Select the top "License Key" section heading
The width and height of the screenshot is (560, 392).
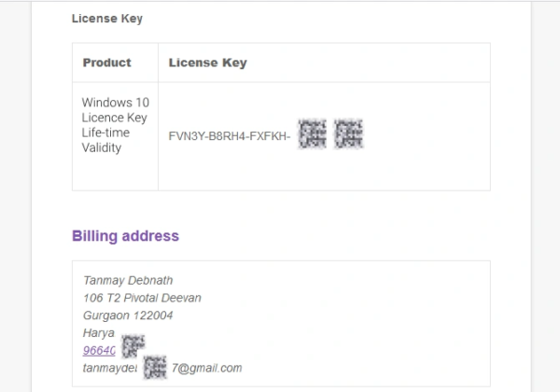point(107,19)
